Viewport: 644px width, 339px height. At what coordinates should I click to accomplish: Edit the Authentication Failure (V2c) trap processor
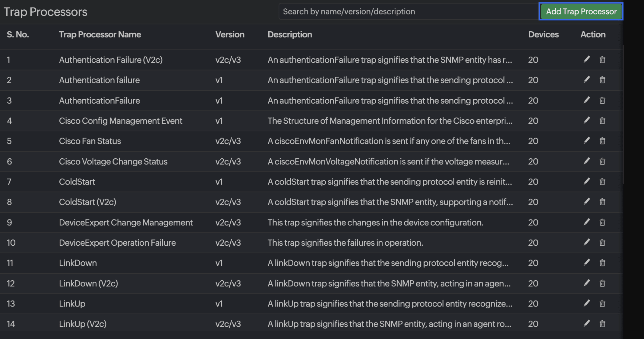586,60
